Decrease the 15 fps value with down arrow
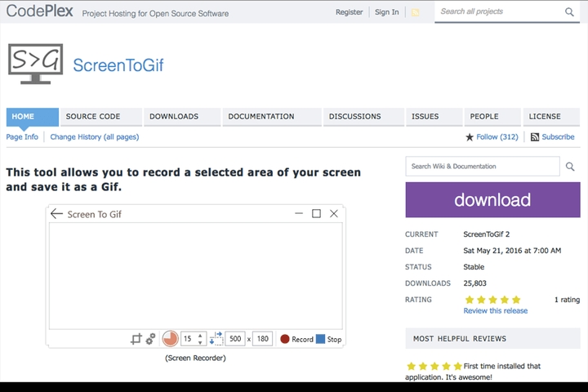The height and width of the screenshot is (392, 588). point(200,342)
